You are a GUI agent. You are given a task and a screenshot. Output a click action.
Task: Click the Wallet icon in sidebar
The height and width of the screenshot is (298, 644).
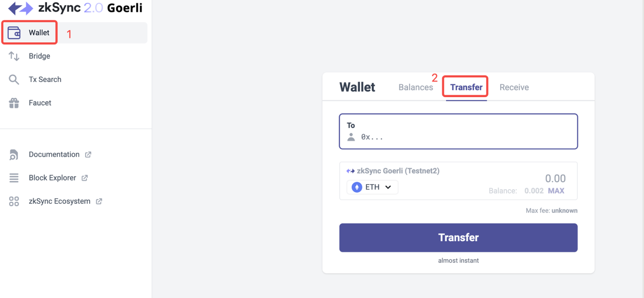pyautogui.click(x=14, y=33)
